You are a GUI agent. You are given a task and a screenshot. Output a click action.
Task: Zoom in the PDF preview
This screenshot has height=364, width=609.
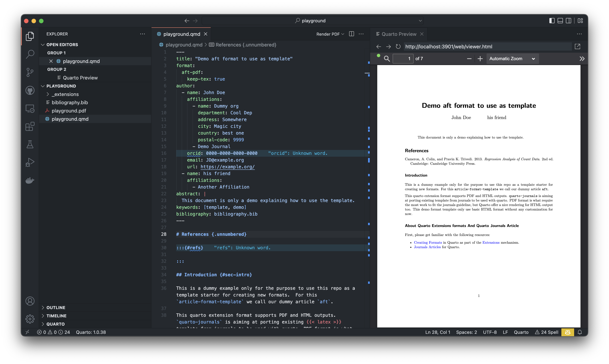[480, 59]
